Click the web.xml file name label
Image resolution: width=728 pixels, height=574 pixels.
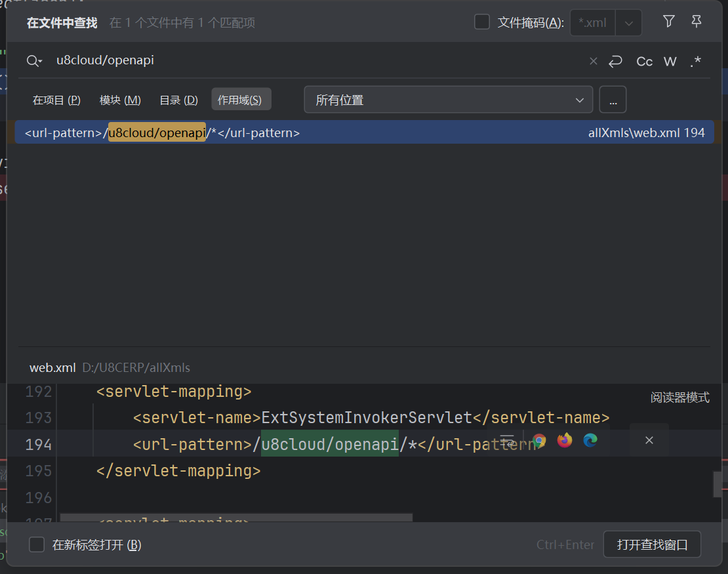52,368
